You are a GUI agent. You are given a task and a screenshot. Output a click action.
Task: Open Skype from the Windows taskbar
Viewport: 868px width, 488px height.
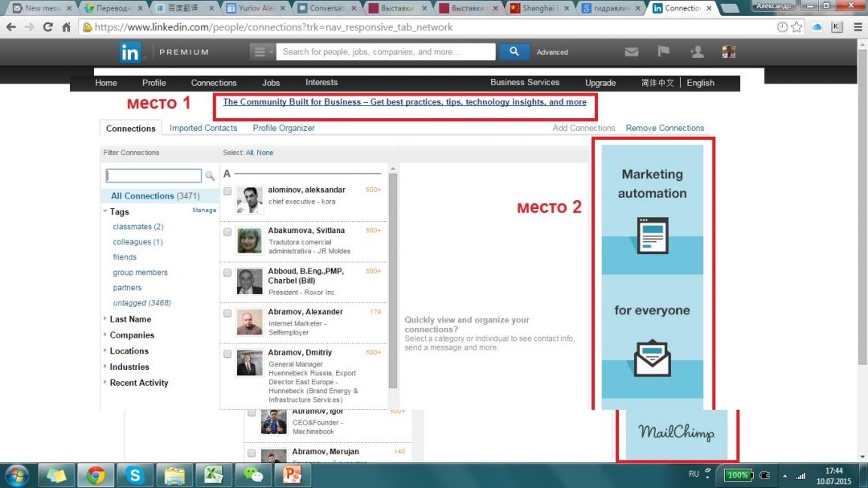tap(134, 475)
